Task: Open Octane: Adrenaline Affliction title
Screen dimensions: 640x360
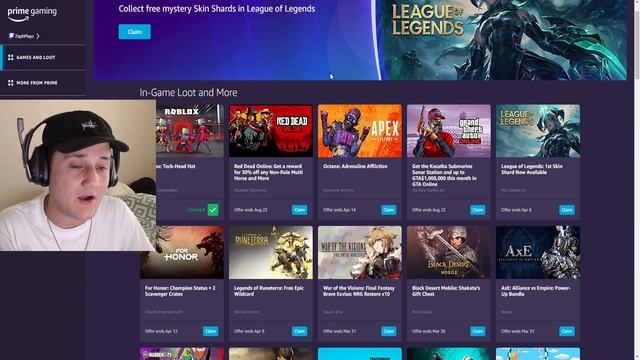Action: tap(355, 167)
